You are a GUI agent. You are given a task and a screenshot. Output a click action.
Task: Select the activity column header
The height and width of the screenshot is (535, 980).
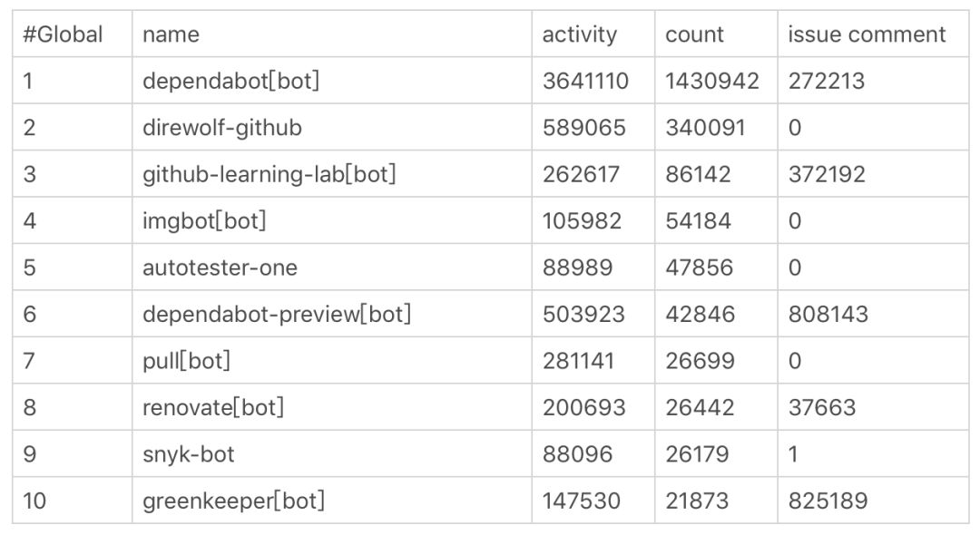[x=579, y=35]
